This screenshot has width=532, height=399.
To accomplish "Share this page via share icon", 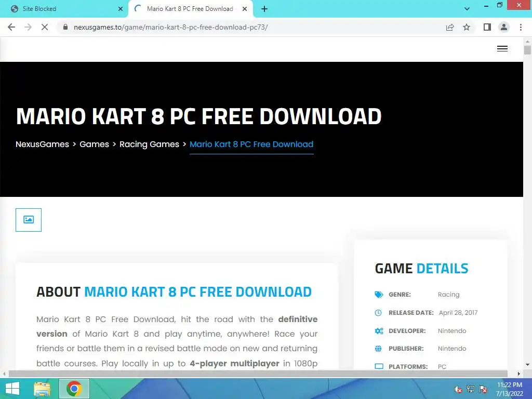I will [450, 27].
